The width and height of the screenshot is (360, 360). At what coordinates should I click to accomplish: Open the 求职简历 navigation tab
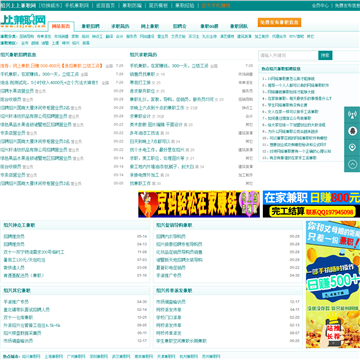pos(120,26)
